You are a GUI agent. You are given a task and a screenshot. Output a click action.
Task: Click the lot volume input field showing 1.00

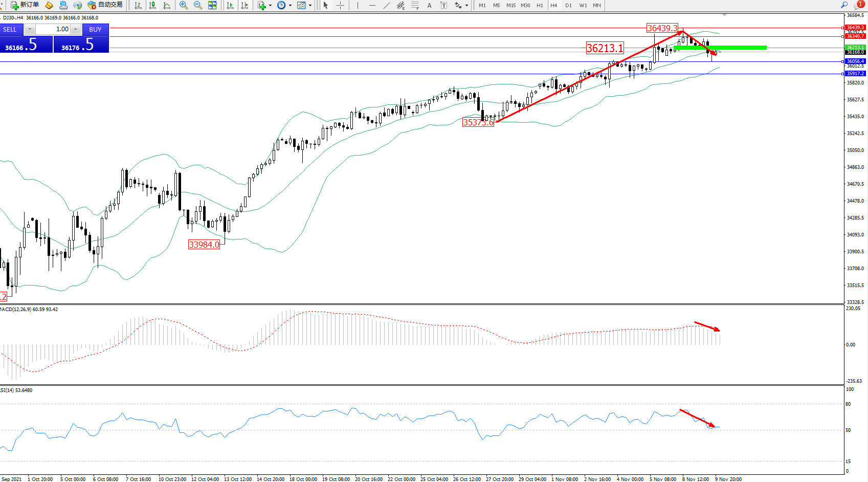(53, 29)
